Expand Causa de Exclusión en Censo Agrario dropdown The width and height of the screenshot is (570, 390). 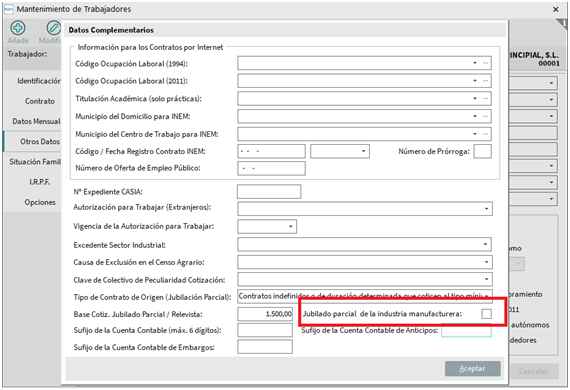point(486,262)
